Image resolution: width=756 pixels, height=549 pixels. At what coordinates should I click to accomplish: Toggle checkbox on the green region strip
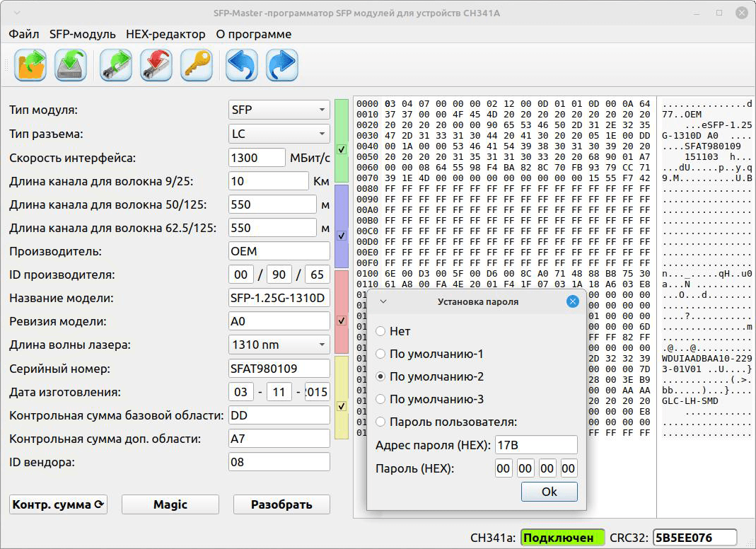tap(342, 150)
